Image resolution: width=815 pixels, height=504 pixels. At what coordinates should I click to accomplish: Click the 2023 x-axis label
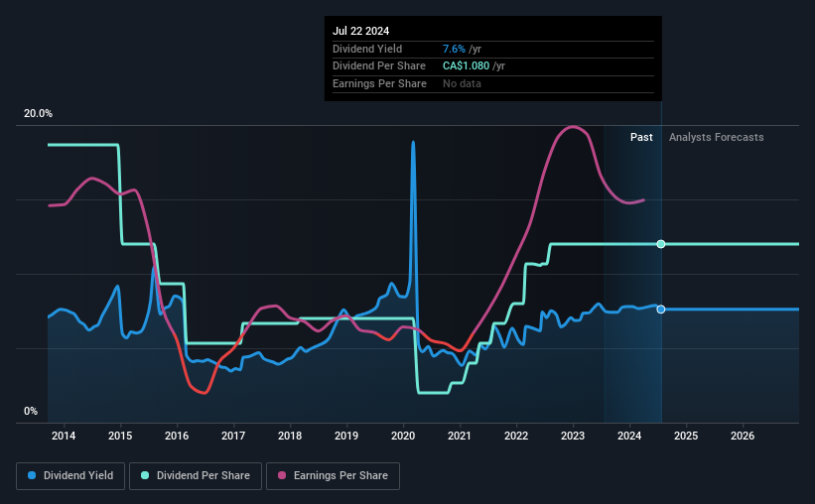point(573,436)
